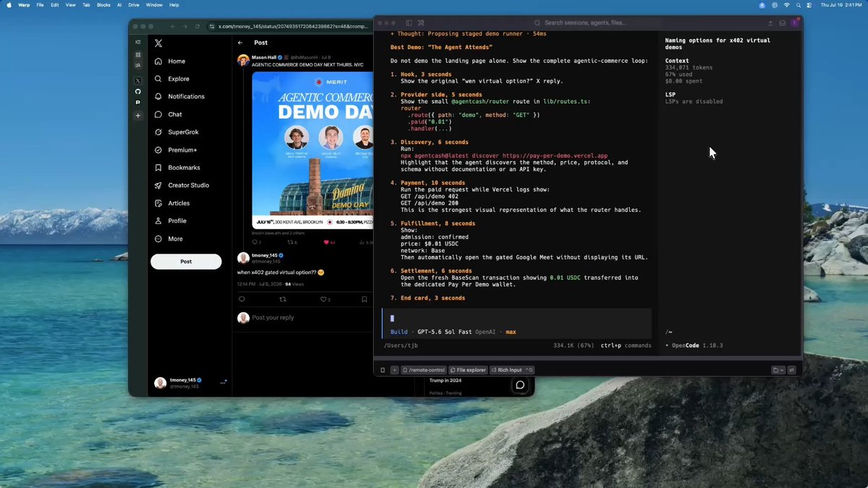Reload the browser page
The height and width of the screenshot is (488, 868).
coord(198,26)
